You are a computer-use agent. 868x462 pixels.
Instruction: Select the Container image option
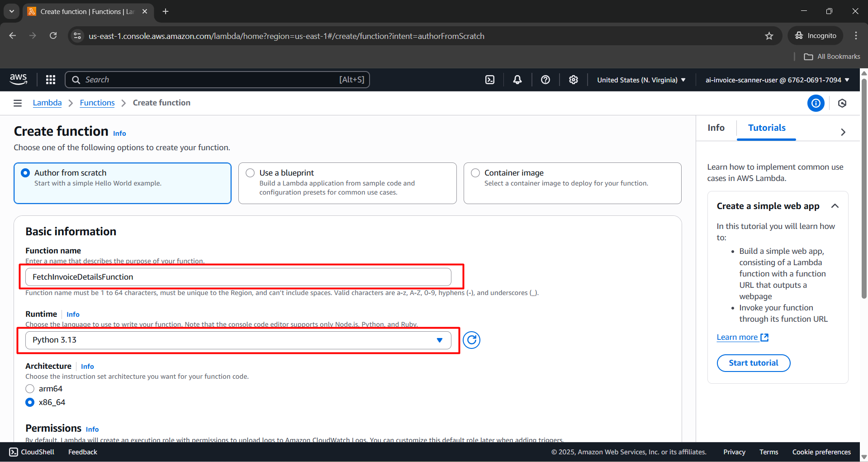pyautogui.click(x=475, y=173)
